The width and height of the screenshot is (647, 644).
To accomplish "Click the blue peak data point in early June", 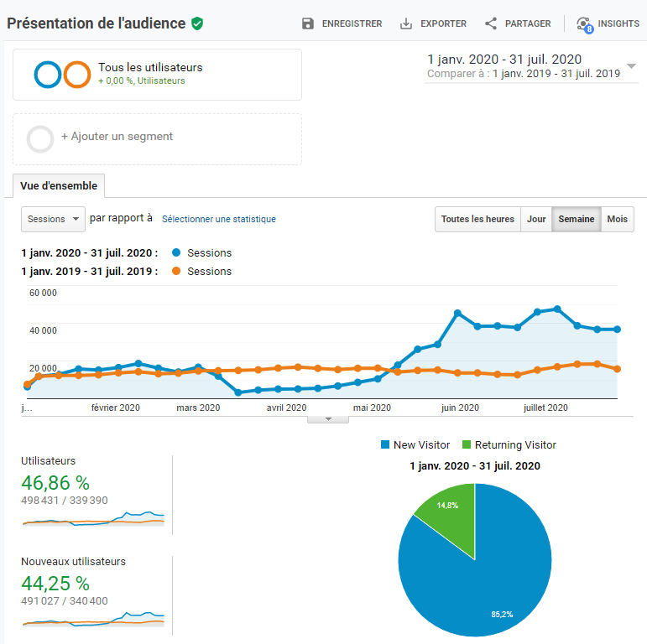I will click(457, 314).
